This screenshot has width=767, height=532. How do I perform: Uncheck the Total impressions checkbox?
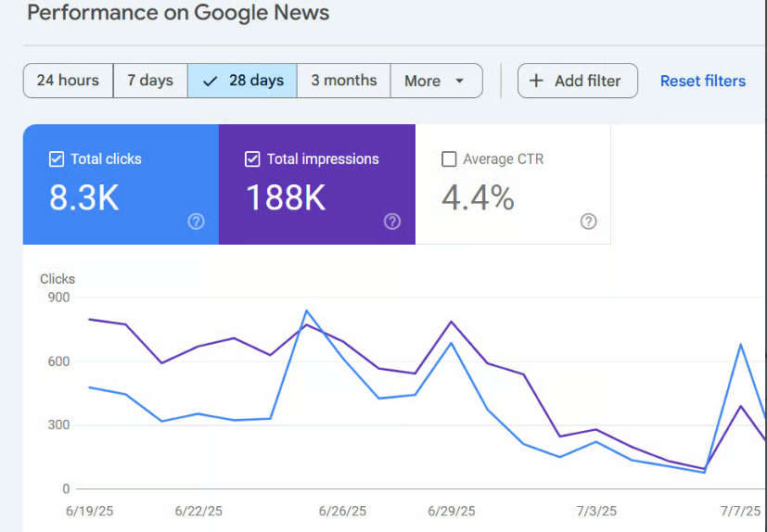click(x=252, y=159)
